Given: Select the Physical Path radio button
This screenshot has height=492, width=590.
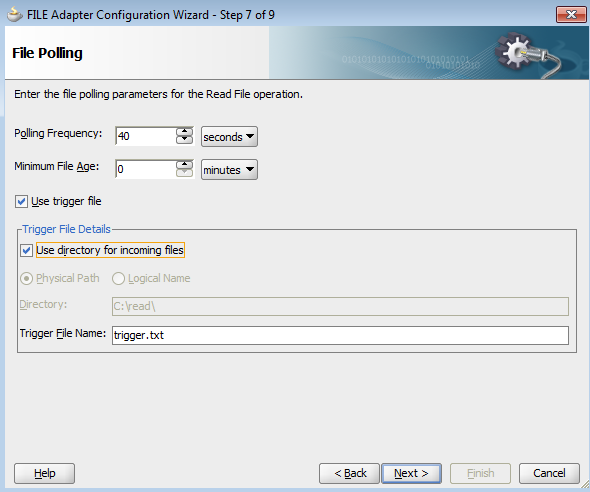Looking at the screenshot, I should [26, 278].
